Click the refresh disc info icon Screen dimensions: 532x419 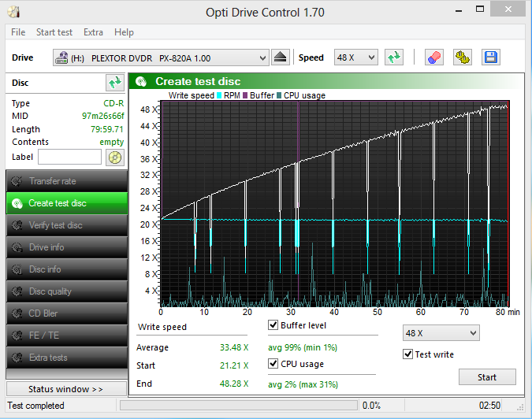point(115,83)
